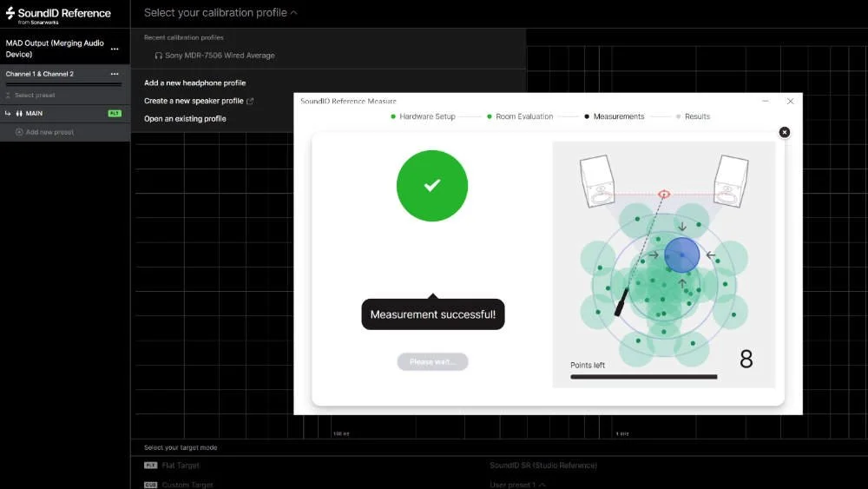Click headphone icon next to Sony MDR-7506
Viewport: 868px width, 489px height.
(158, 56)
